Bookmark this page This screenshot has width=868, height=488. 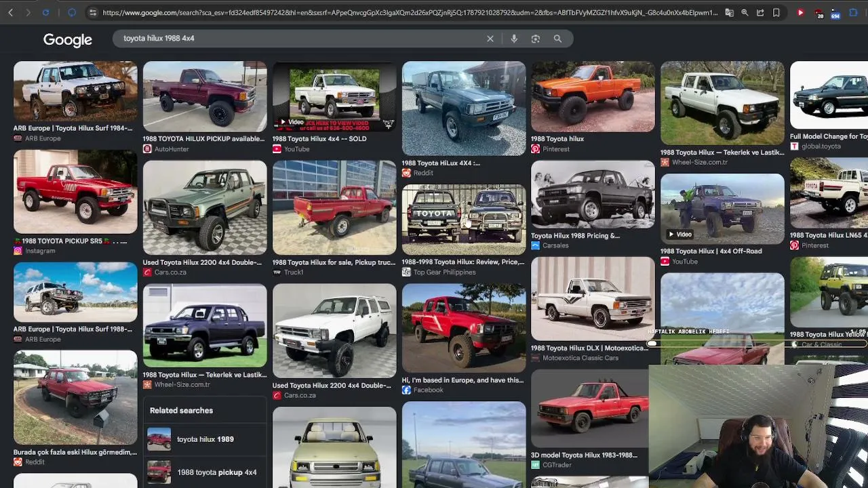click(x=776, y=12)
